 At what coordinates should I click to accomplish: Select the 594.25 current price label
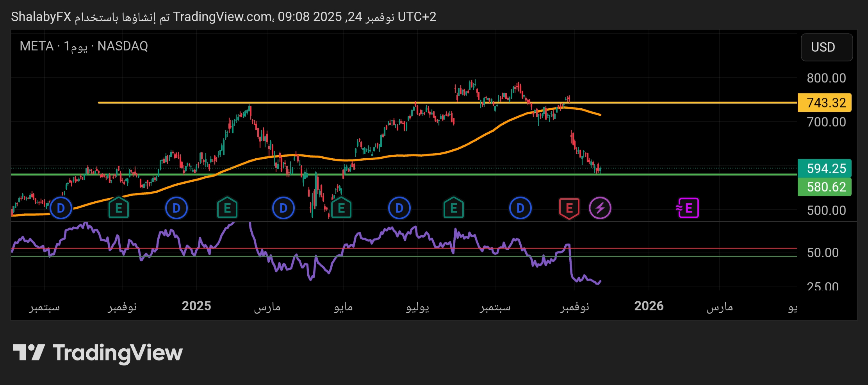[824, 168]
